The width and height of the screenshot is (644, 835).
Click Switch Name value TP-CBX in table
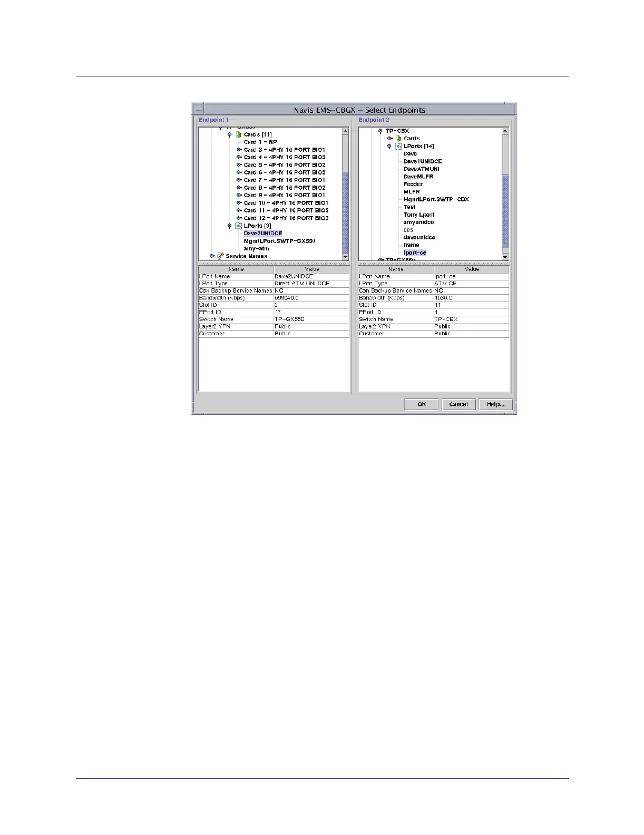[472, 319]
